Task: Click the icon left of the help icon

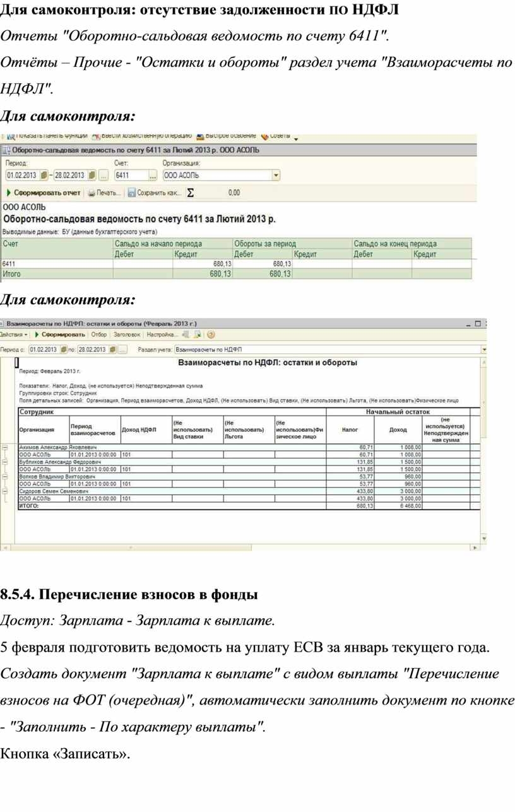Action: pos(198,335)
